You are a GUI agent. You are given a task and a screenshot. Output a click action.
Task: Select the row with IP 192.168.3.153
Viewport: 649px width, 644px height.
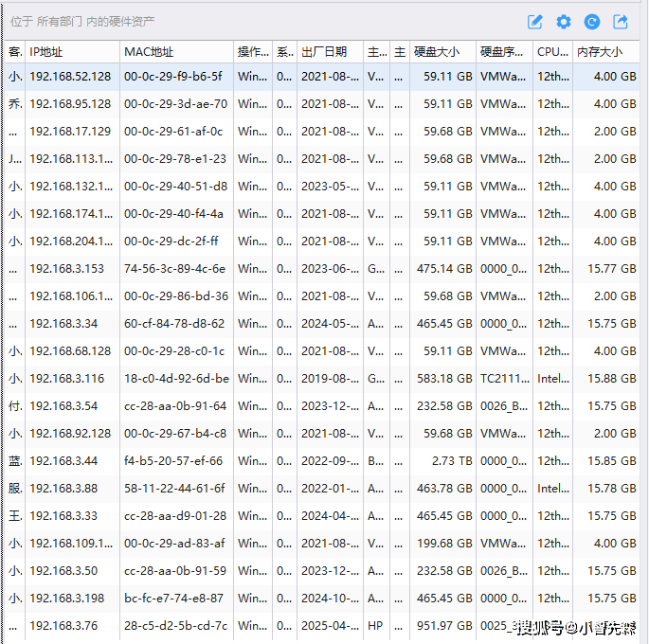66,269
